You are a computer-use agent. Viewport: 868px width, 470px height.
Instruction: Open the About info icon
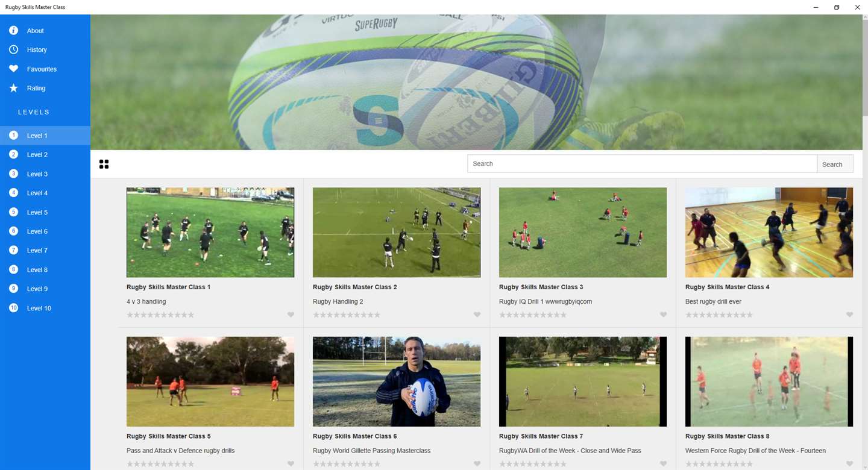[13, 31]
